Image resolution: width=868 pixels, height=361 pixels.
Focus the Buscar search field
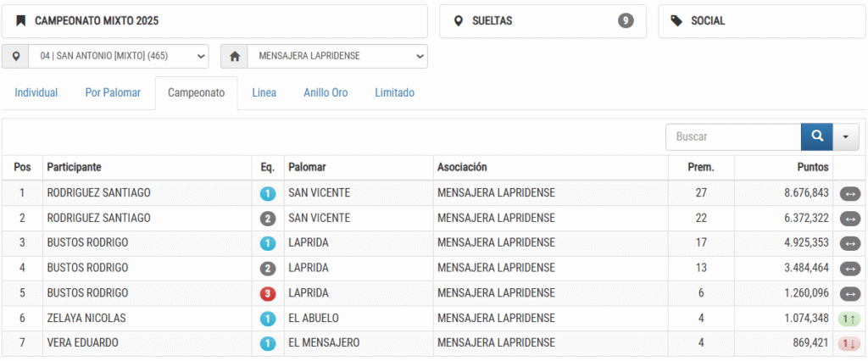point(733,136)
